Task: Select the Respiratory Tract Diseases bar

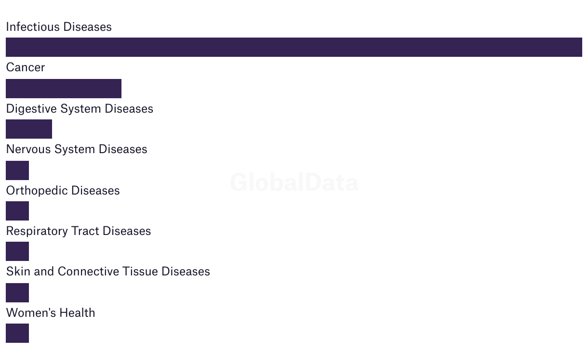Action: click(x=17, y=251)
